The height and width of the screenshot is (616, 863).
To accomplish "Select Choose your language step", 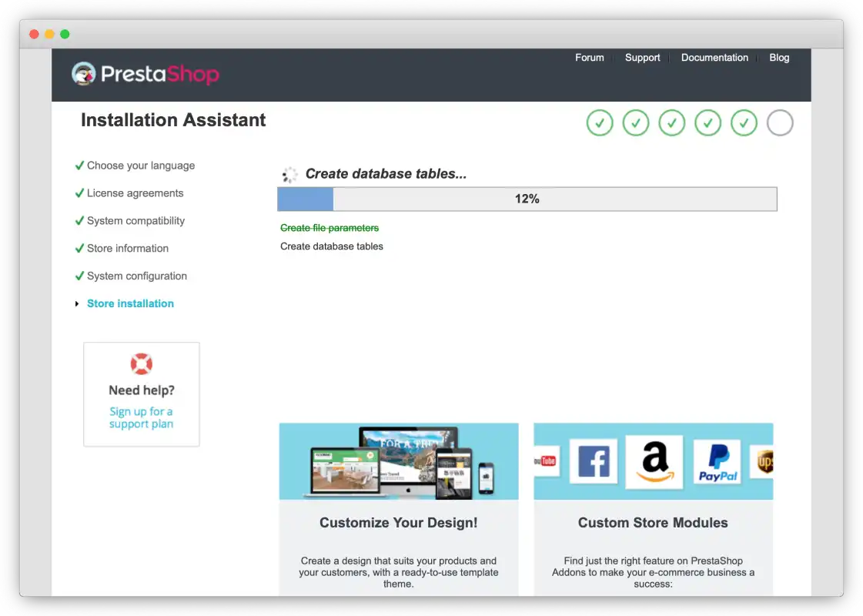I will pos(141,166).
